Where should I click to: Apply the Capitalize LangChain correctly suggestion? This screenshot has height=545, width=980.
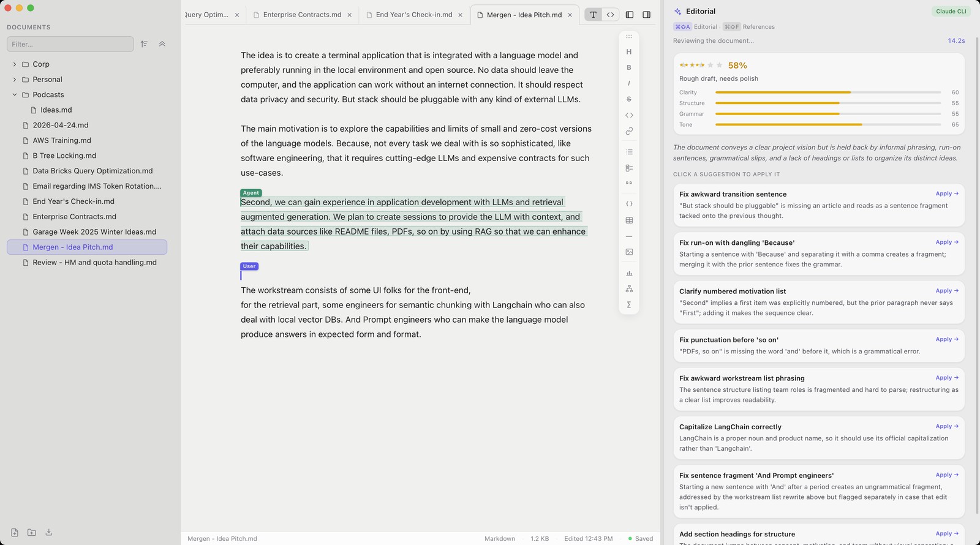[947, 426]
